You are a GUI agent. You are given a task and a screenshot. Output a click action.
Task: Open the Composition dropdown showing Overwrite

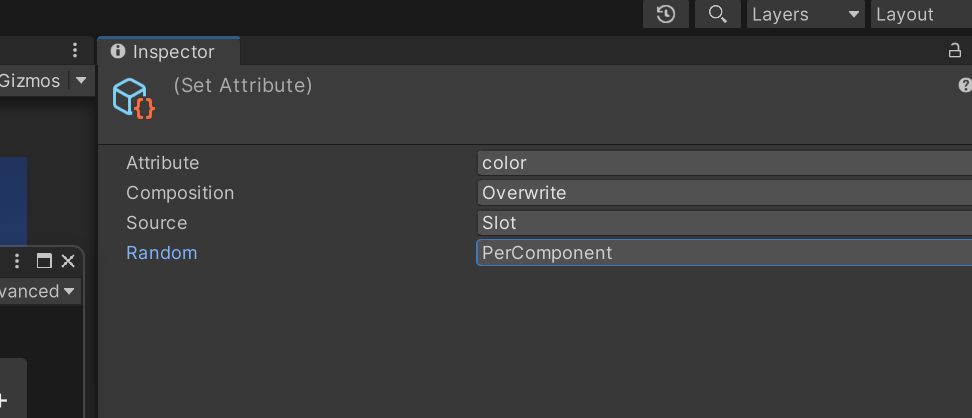(x=725, y=193)
